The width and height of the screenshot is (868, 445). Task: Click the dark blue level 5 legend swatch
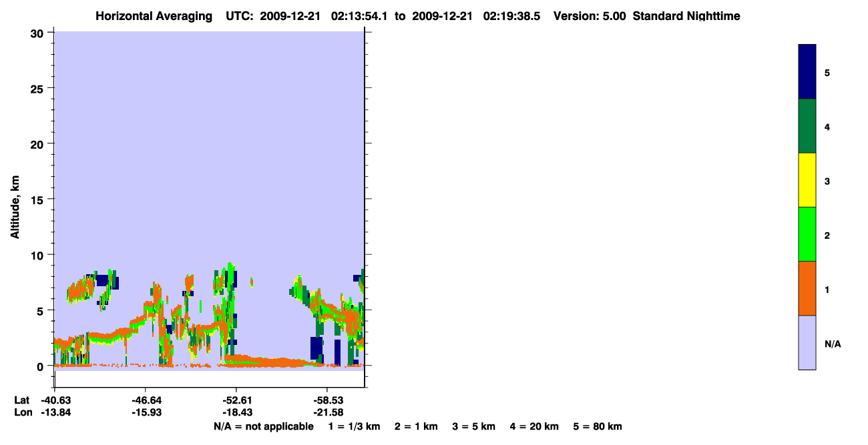point(807,72)
